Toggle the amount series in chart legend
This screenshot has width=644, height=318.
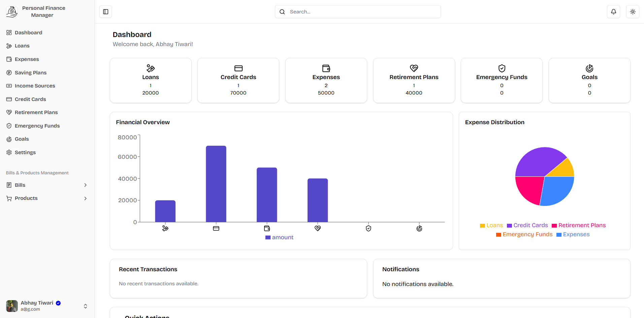280,238
